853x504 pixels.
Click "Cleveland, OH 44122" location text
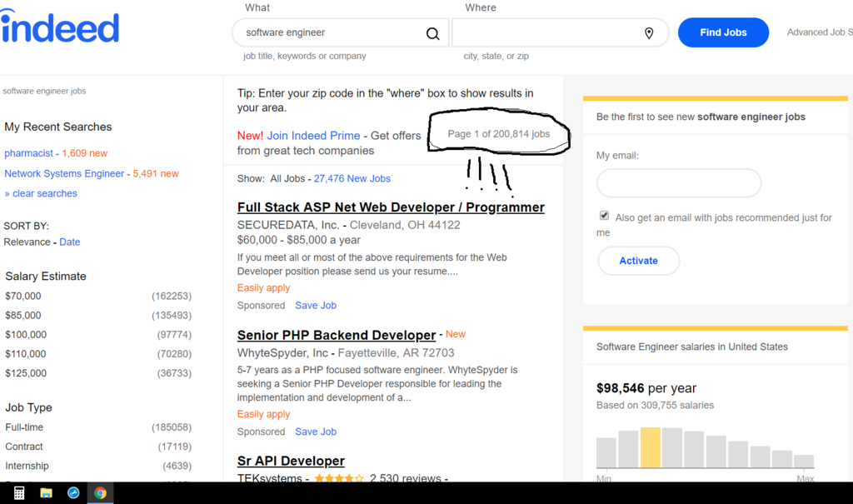coord(405,225)
